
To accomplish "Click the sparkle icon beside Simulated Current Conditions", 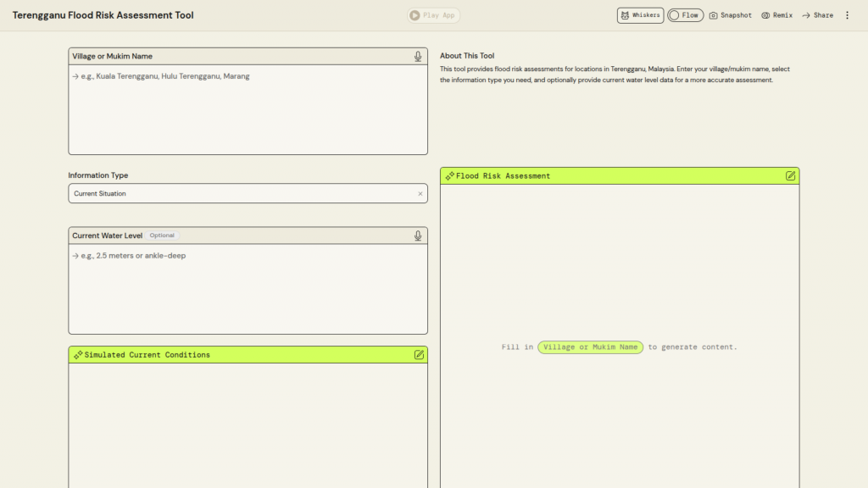I will coord(78,355).
